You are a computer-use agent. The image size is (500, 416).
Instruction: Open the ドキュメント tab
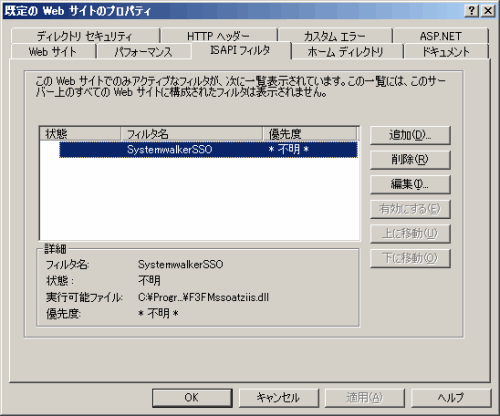point(446,52)
